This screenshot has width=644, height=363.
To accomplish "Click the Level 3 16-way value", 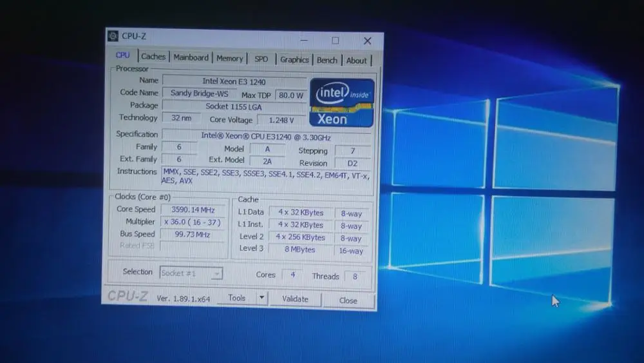I will (351, 251).
